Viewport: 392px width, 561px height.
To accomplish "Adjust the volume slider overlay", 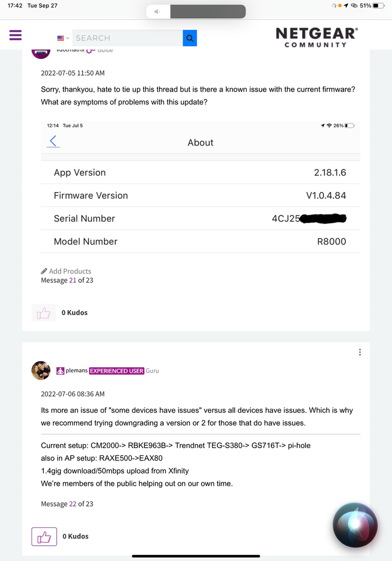I will click(207, 12).
